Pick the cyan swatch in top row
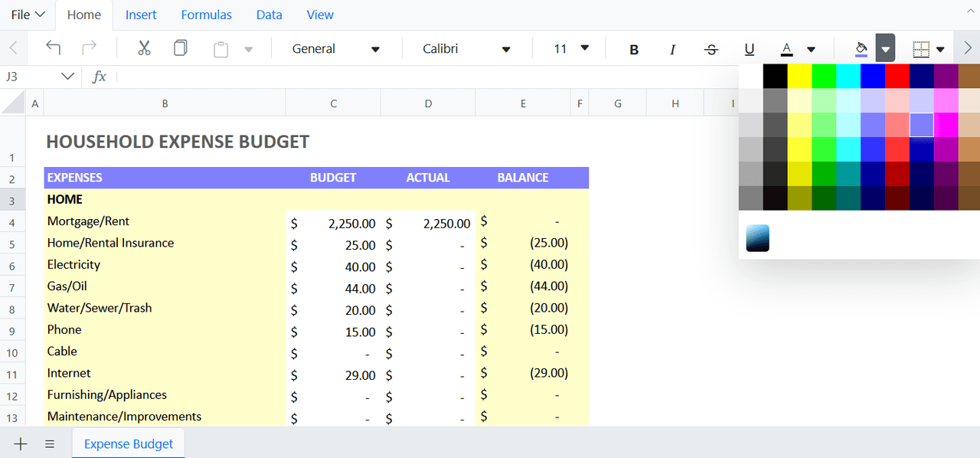Viewport: 980px width, 458px height. pos(848,77)
